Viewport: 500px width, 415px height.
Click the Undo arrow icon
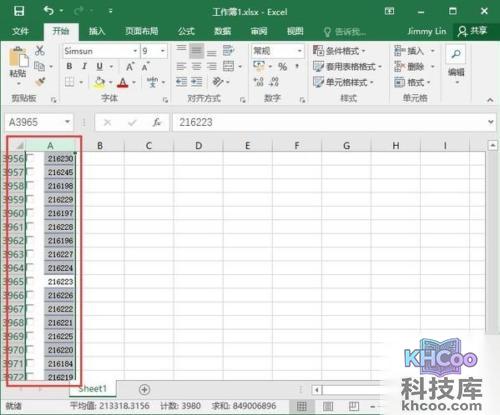pos(49,11)
